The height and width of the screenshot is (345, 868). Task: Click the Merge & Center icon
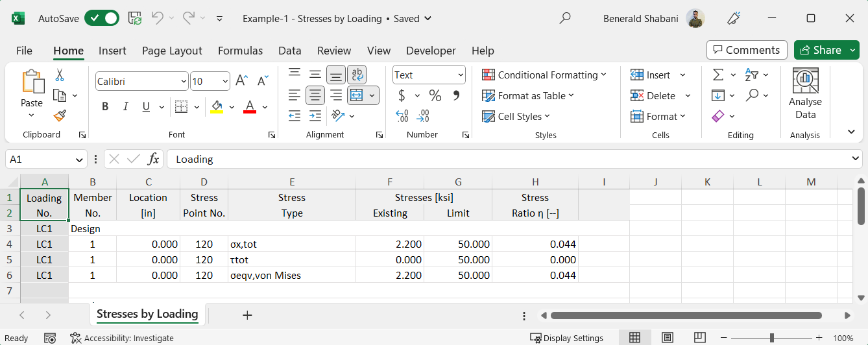356,95
